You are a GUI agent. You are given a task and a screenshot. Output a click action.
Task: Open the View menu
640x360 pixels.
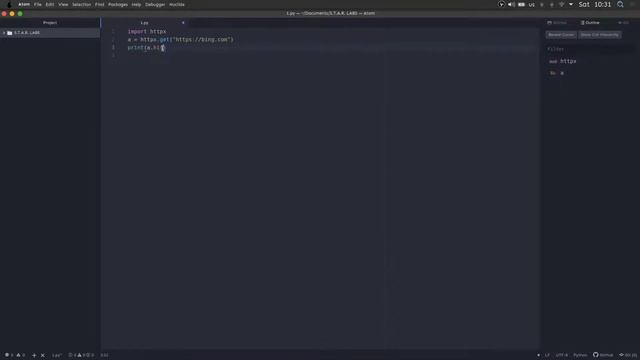[x=63, y=4]
